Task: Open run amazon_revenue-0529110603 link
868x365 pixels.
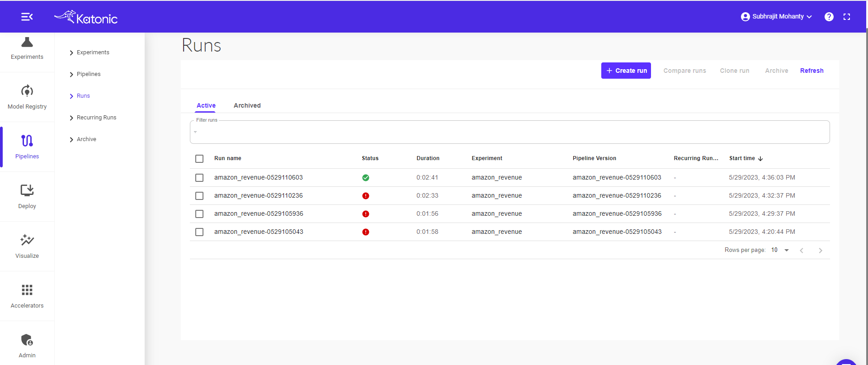Action: click(x=259, y=177)
